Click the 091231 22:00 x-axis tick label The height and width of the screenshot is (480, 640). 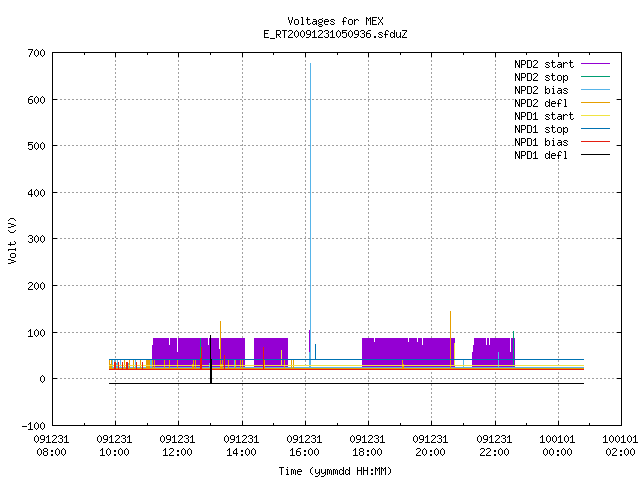pos(494,446)
